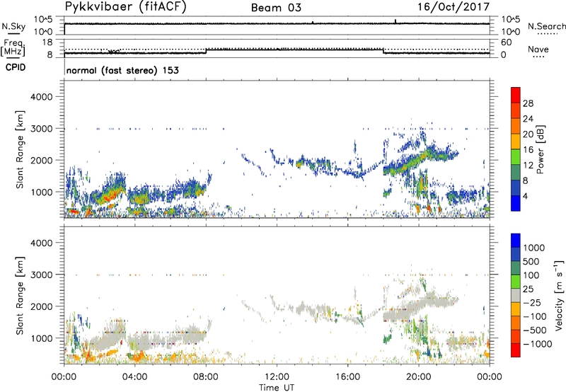Click the "1000" tick on the Velocity colorbar

click(x=534, y=248)
